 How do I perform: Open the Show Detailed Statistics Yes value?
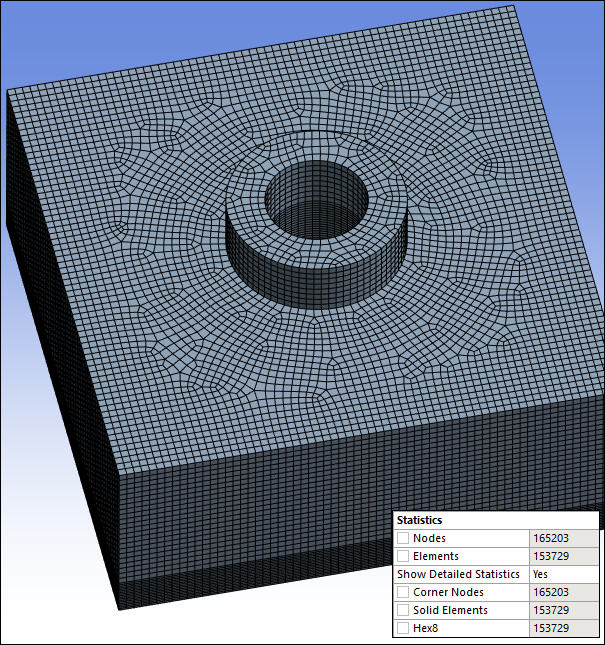click(x=563, y=574)
